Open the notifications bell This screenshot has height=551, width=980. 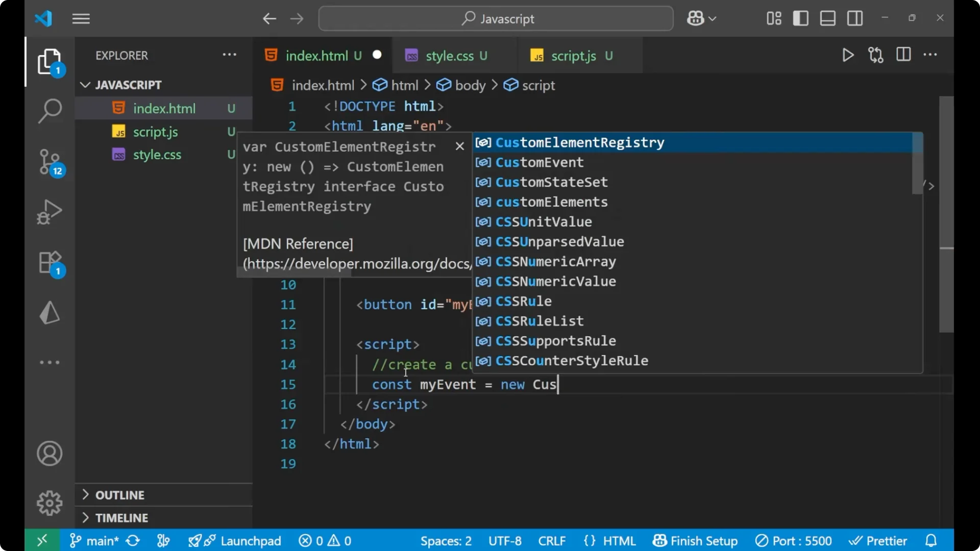(931, 540)
